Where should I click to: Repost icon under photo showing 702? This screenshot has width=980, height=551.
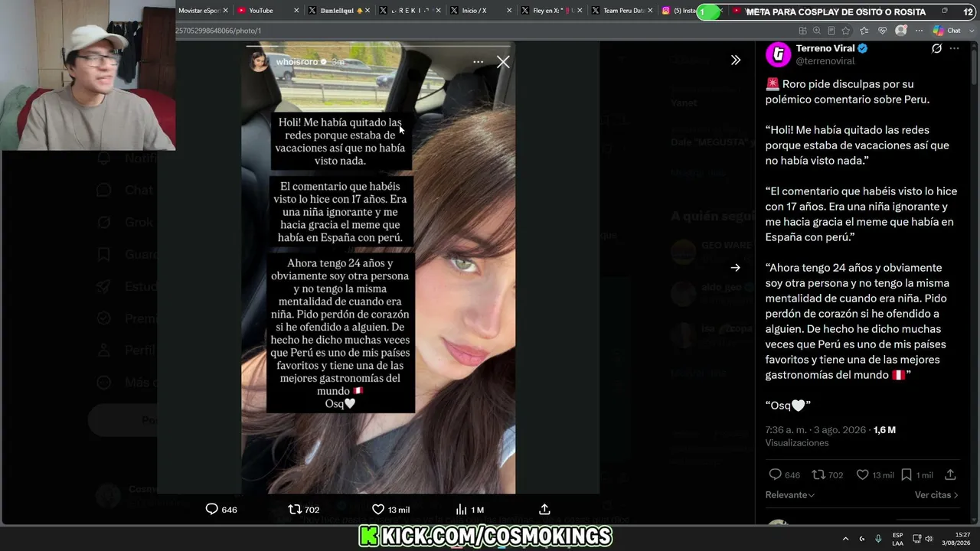(295, 509)
